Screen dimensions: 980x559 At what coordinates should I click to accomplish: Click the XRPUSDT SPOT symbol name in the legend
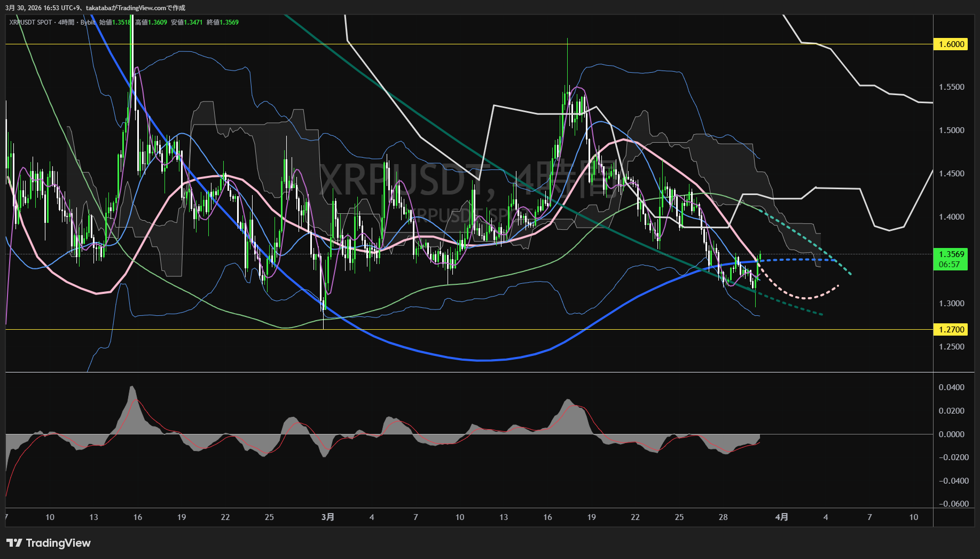coord(31,22)
